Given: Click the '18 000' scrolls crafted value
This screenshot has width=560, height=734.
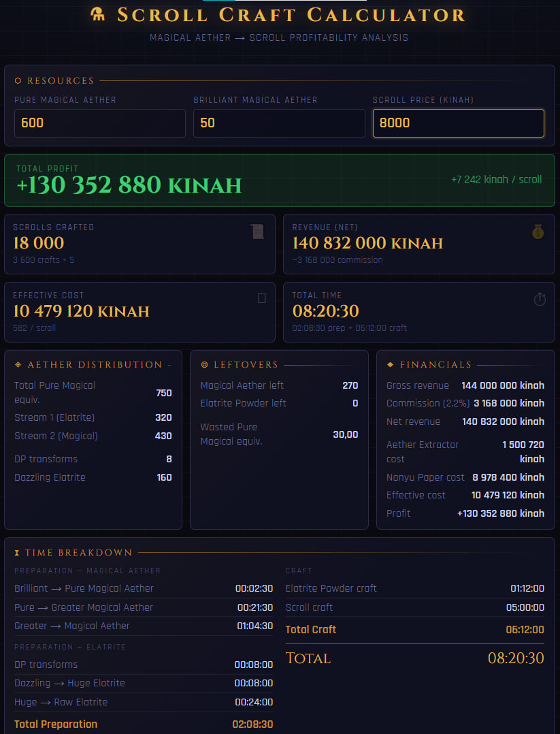Looking at the screenshot, I should click(x=38, y=243).
